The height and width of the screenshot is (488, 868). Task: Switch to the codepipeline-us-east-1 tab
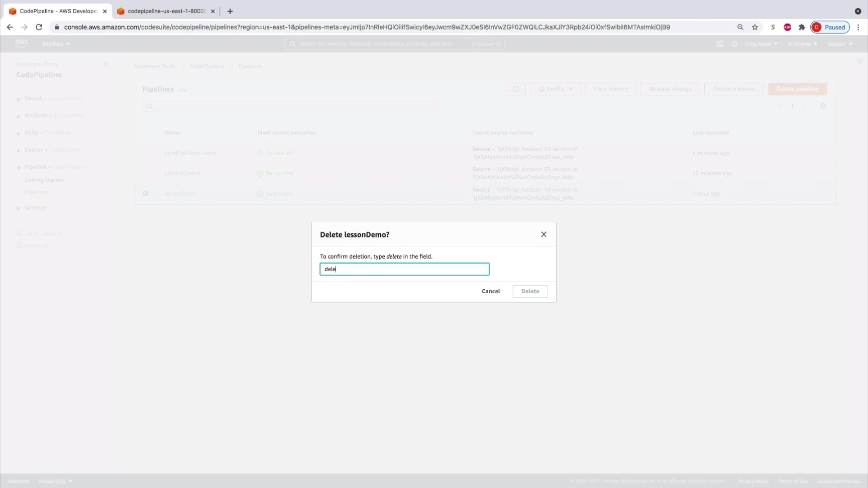point(166,11)
